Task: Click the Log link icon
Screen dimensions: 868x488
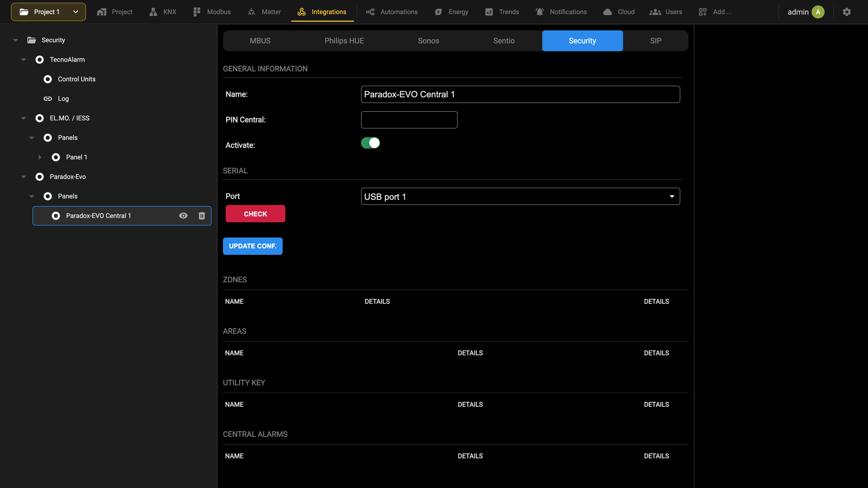Action: click(47, 99)
